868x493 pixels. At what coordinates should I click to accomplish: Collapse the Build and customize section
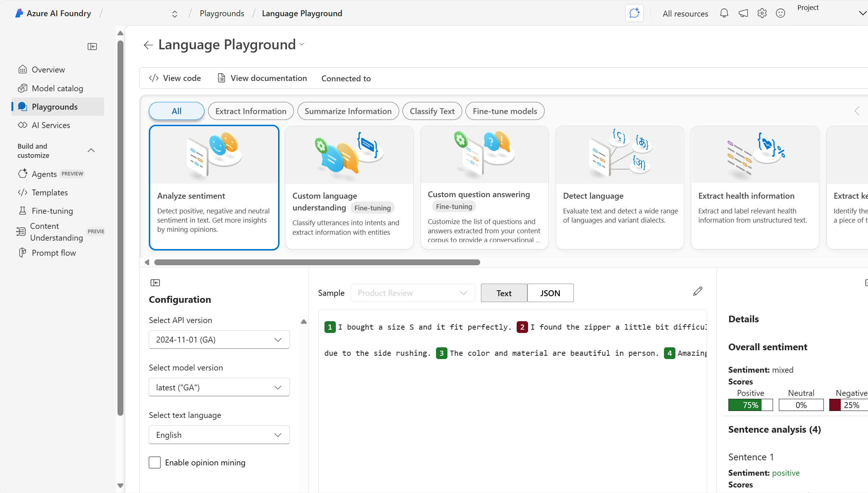91,150
